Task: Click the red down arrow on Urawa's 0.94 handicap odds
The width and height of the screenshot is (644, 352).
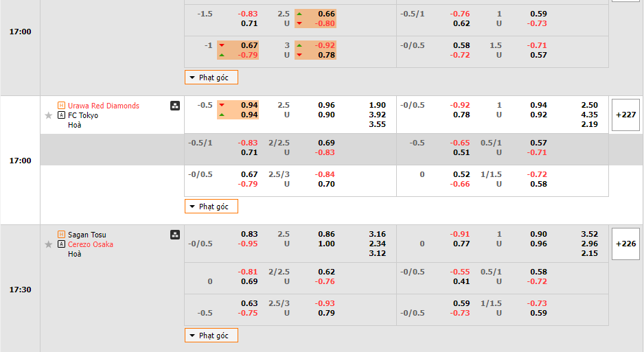Action: coord(222,105)
